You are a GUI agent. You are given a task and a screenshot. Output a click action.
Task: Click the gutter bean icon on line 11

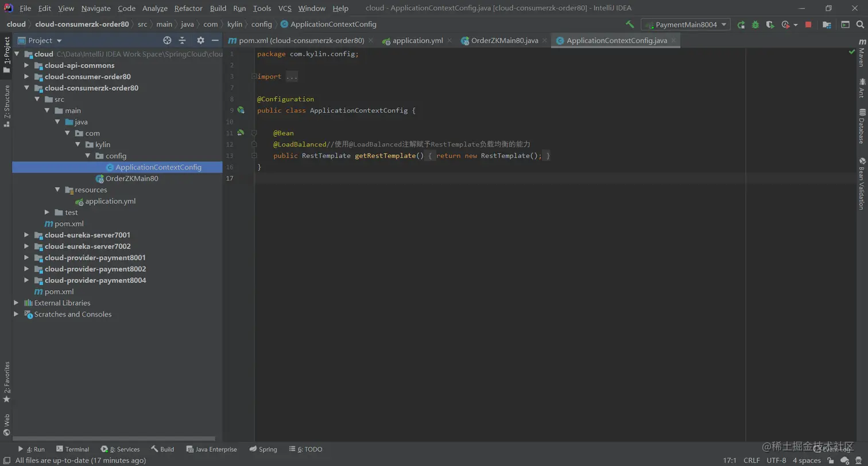point(241,133)
